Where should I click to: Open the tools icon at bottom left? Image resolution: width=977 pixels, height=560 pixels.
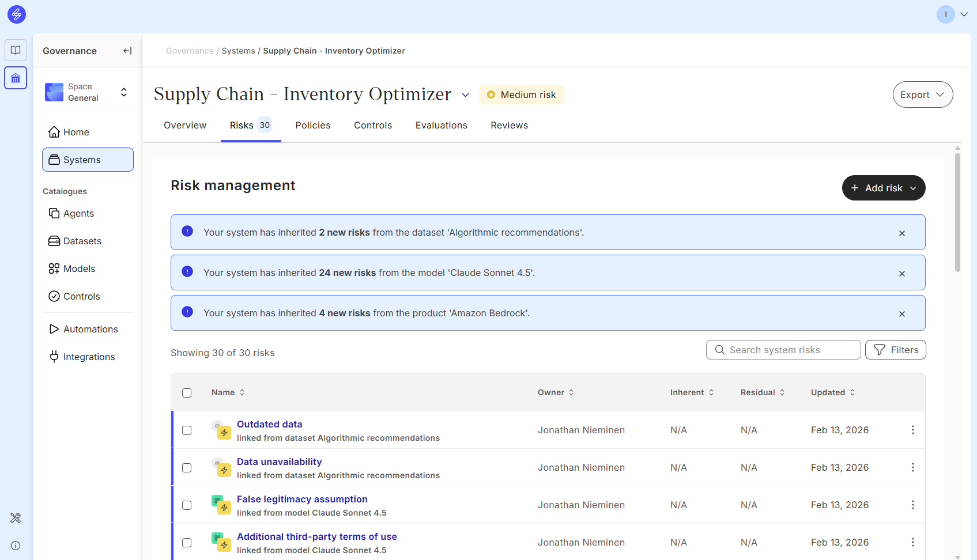click(x=16, y=518)
